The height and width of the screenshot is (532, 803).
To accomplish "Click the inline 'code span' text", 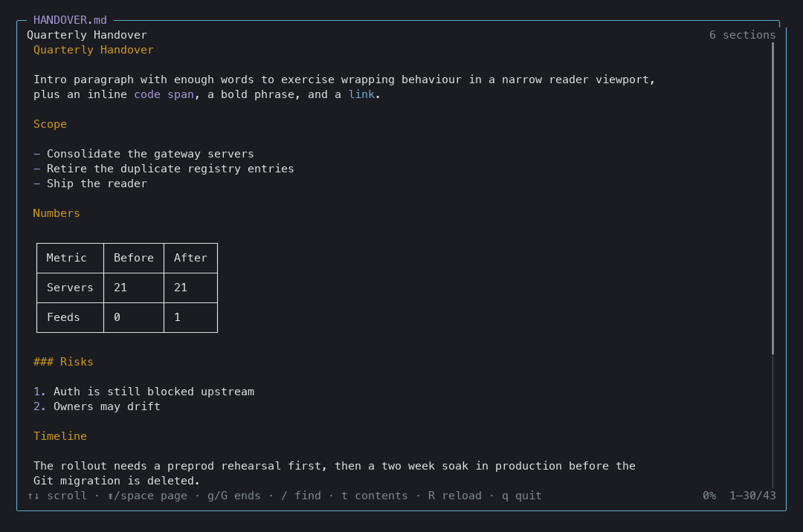I will (x=164, y=94).
